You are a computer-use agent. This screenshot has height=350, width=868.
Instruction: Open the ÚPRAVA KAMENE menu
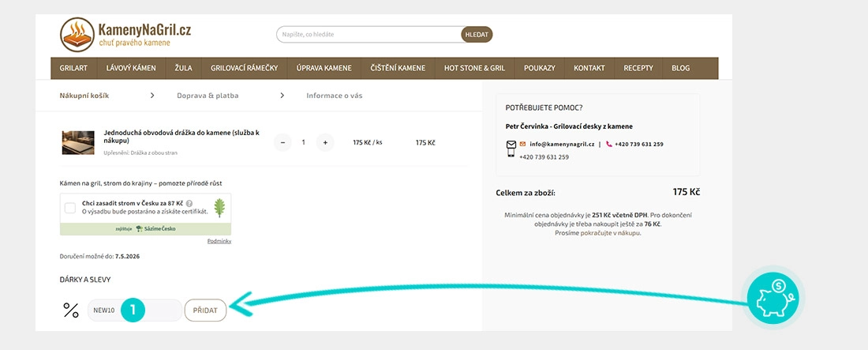(324, 68)
